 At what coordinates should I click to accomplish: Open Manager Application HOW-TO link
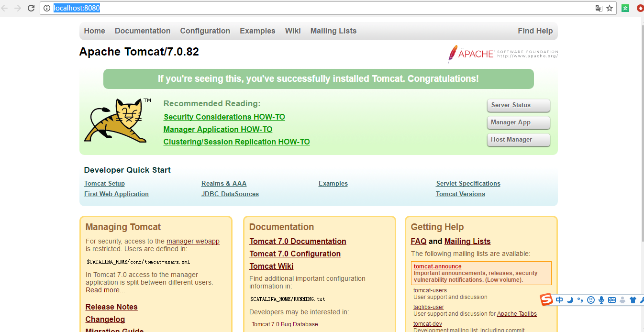coord(218,129)
